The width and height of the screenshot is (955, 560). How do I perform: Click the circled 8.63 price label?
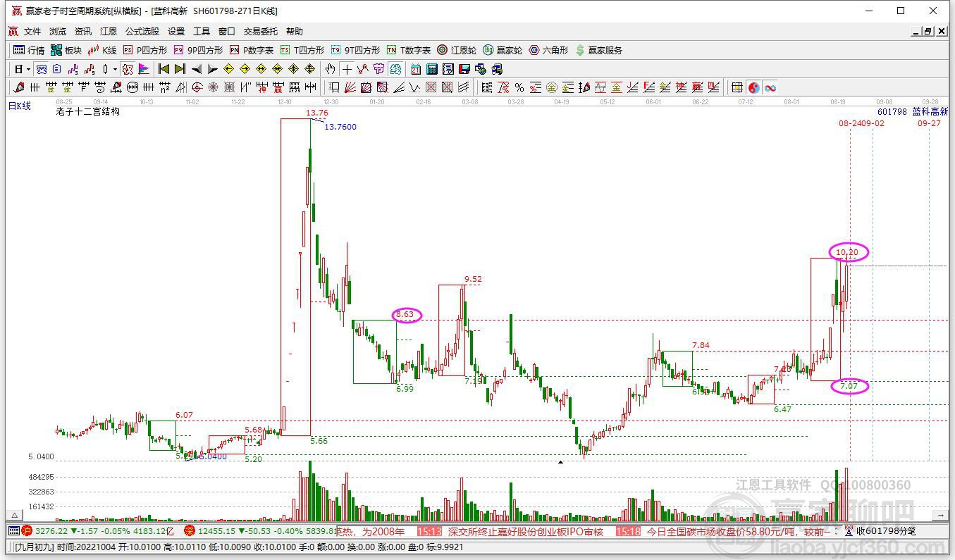[x=407, y=315]
